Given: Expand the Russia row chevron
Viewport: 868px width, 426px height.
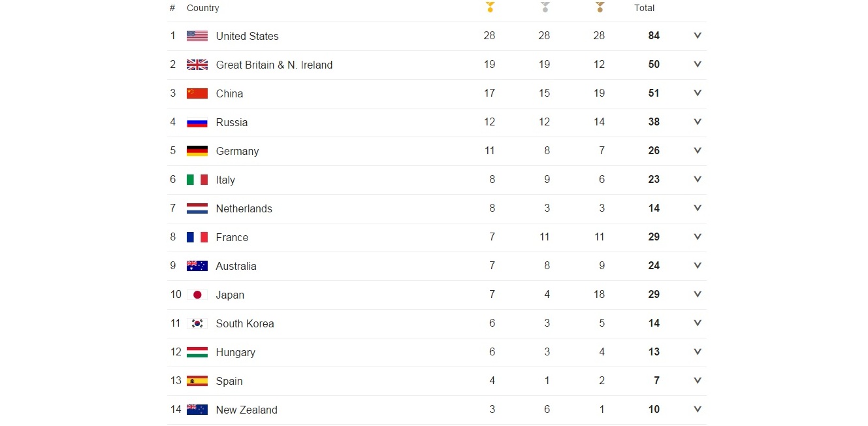Looking at the screenshot, I should [698, 122].
